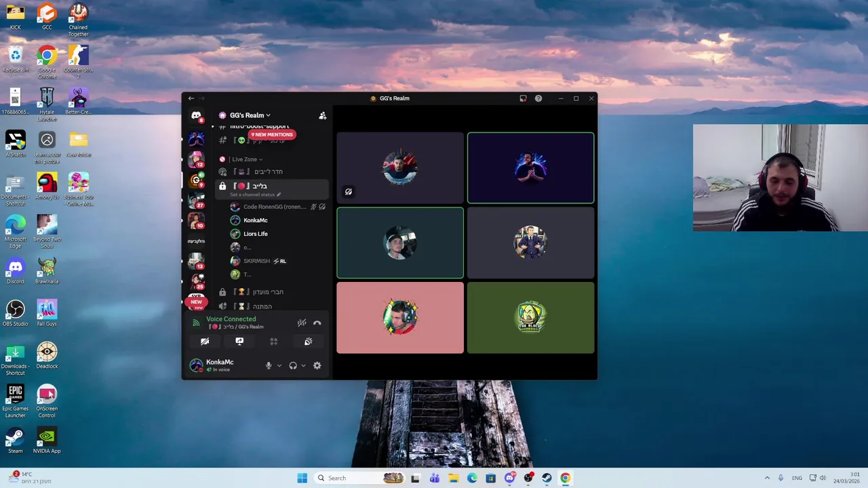This screenshot has height=488, width=868.
Task: Click the Voice Connected label
Action: pyautogui.click(x=231, y=319)
